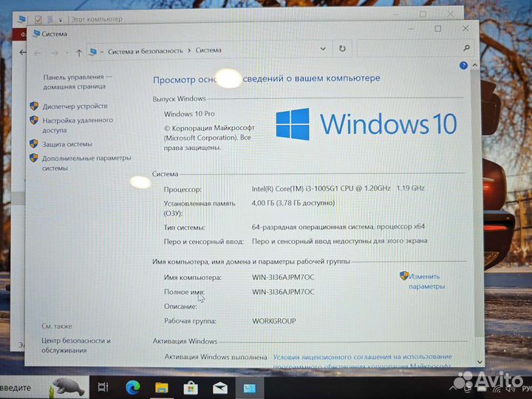The image size is (532, 399).
Task: Maximize the Система window
Action: pos(438,29)
